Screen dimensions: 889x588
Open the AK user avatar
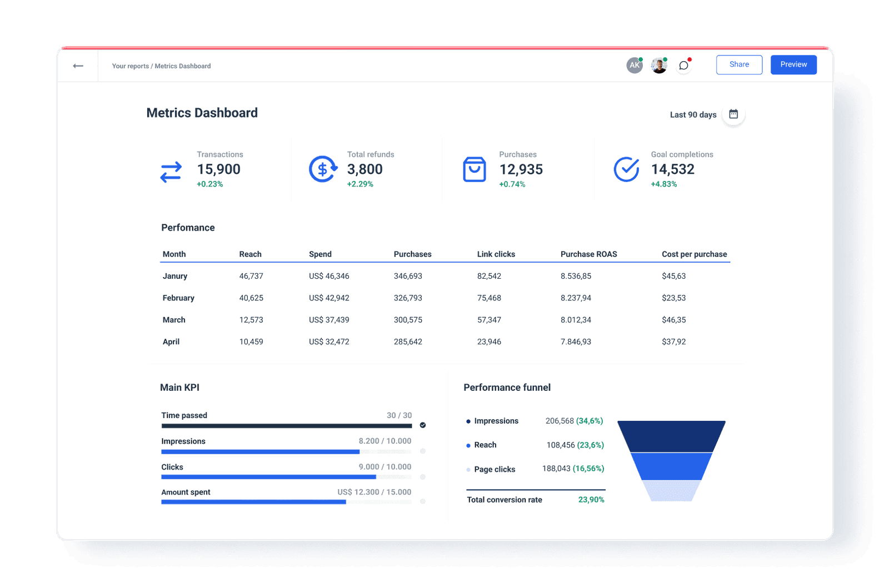click(634, 65)
